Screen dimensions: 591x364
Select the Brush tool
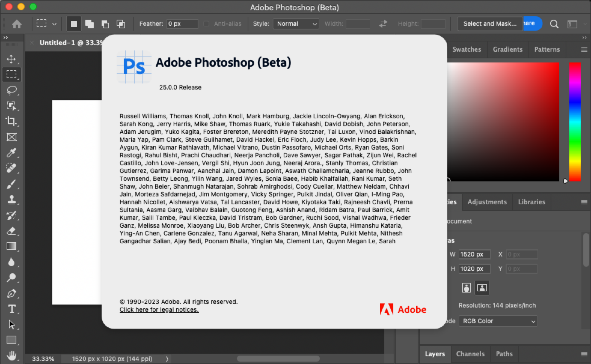[11, 184]
